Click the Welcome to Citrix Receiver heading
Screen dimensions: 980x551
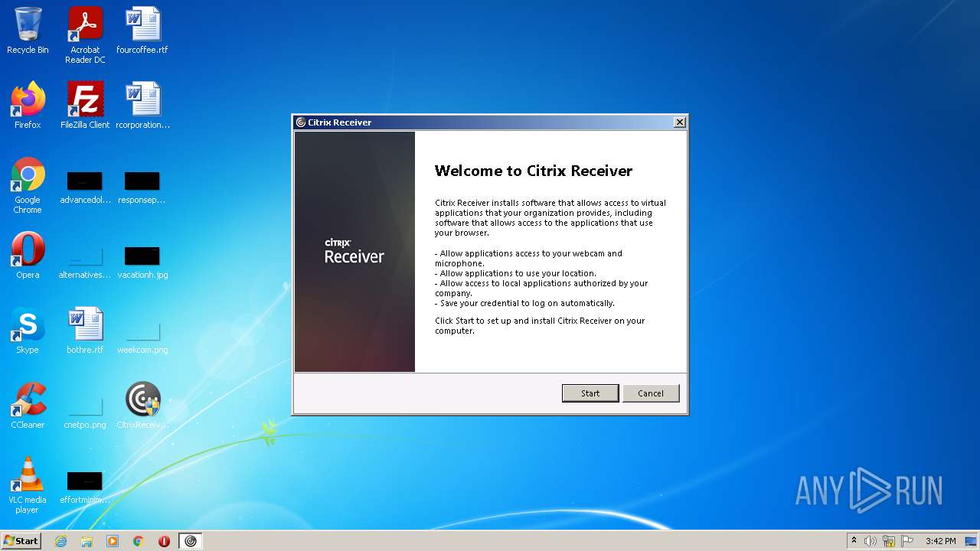(534, 171)
